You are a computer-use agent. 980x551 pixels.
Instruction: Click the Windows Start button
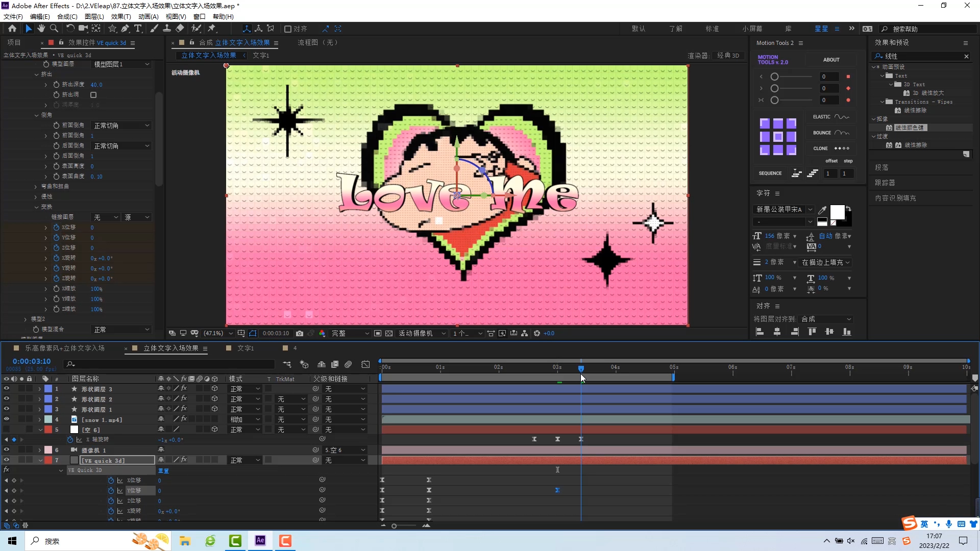[12, 541]
